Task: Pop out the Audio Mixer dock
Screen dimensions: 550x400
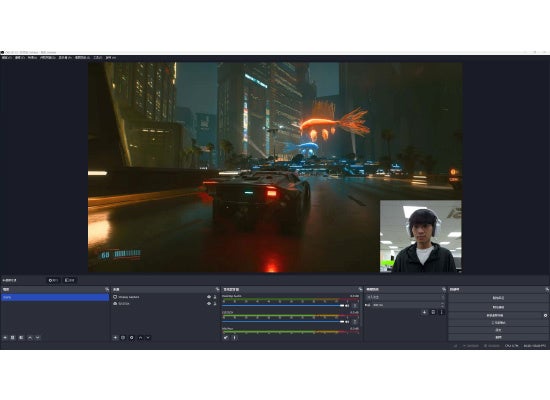Action: 360,289
